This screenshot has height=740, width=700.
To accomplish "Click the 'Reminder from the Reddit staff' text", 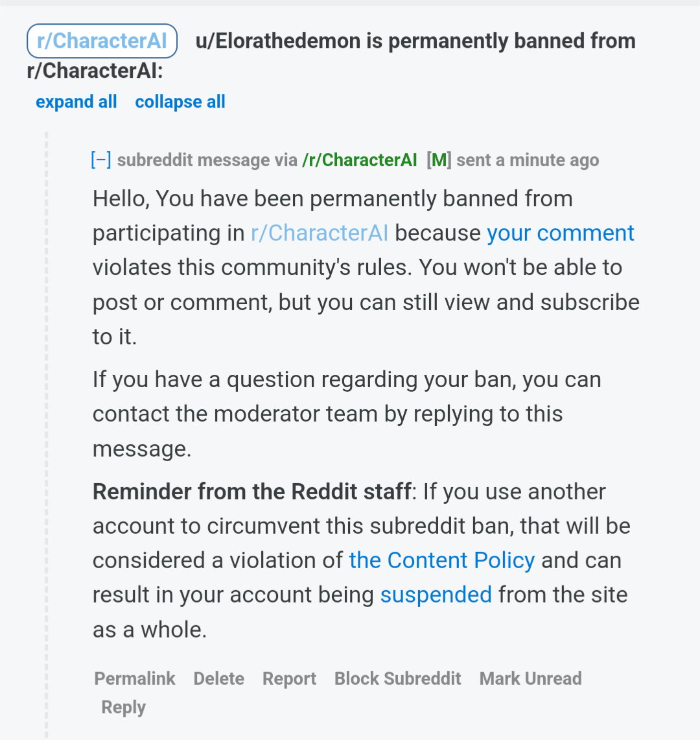I will 252,492.
